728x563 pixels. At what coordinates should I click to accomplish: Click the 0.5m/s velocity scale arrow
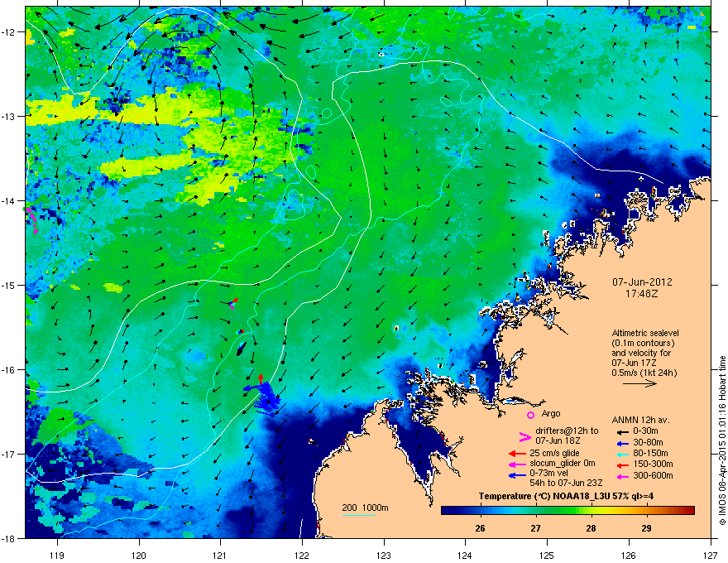coord(639,383)
